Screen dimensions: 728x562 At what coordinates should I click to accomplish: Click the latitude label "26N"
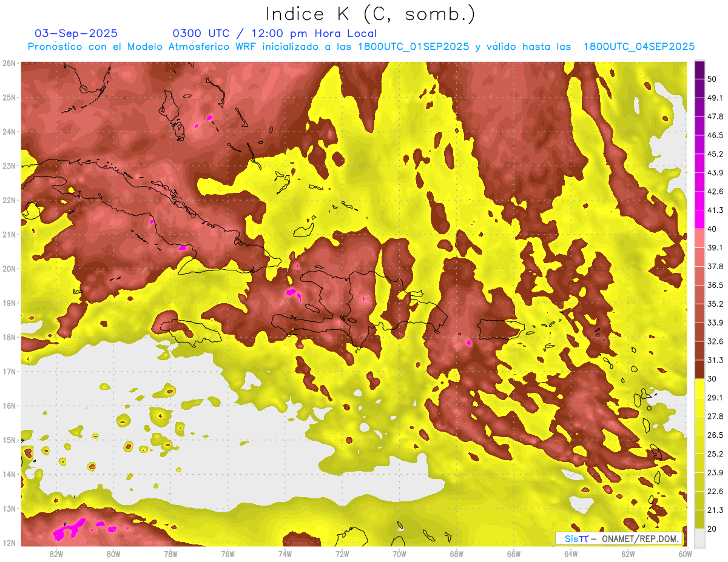[9, 63]
